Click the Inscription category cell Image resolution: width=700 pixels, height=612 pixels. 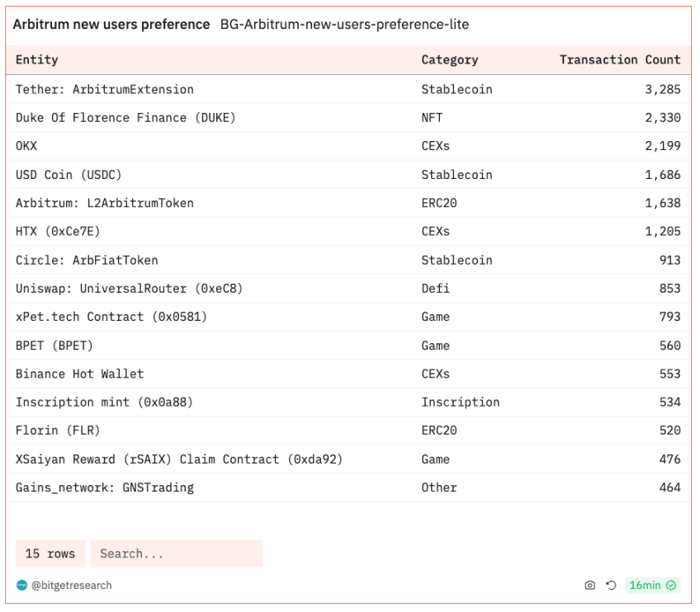[x=460, y=403]
